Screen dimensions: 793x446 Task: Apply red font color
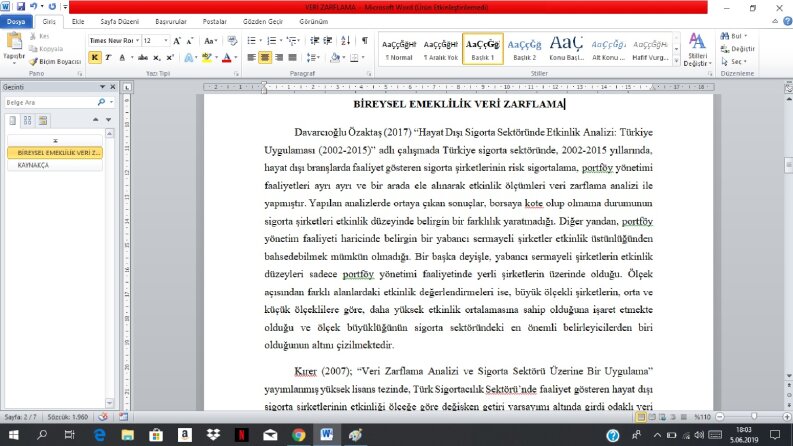(227, 58)
